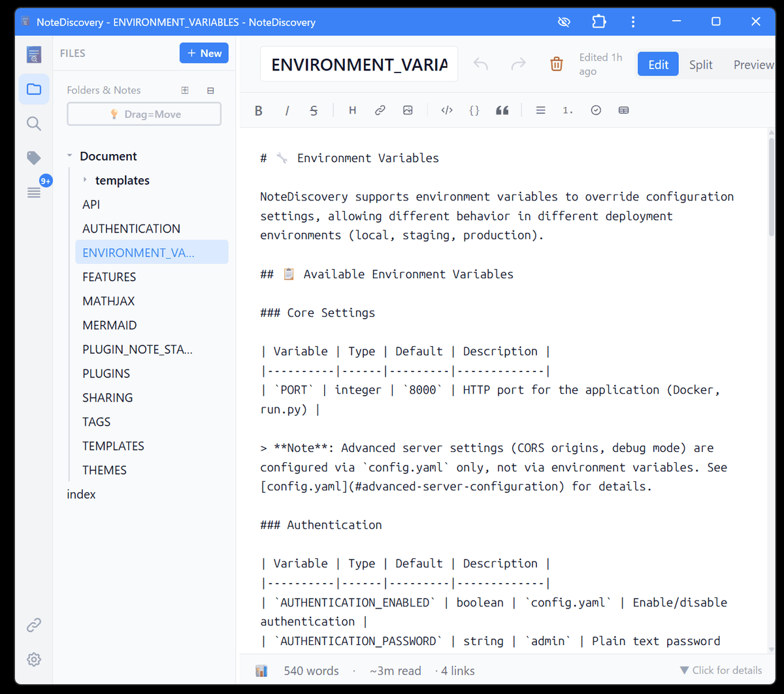784x694 pixels.
Task: Open search from the sidebar magnifier
Action: [x=34, y=123]
